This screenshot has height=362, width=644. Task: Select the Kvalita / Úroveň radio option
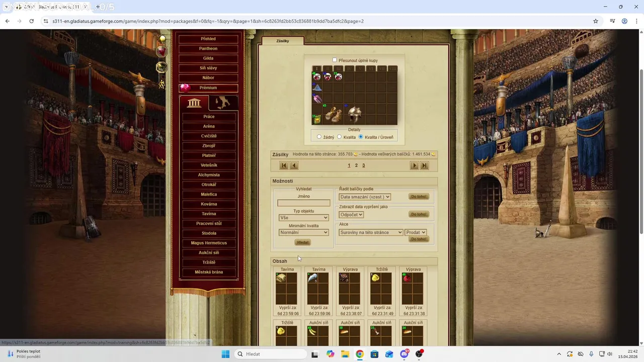click(361, 137)
